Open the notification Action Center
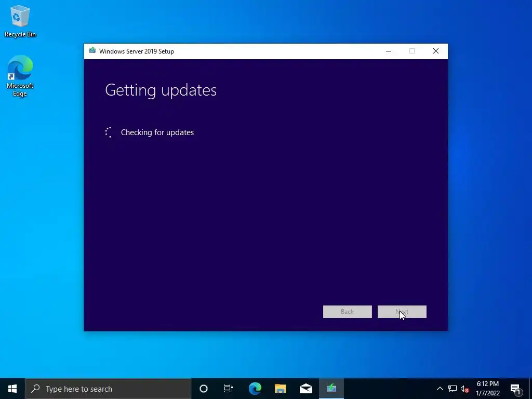This screenshot has height=399, width=532. pyautogui.click(x=515, y=389)
